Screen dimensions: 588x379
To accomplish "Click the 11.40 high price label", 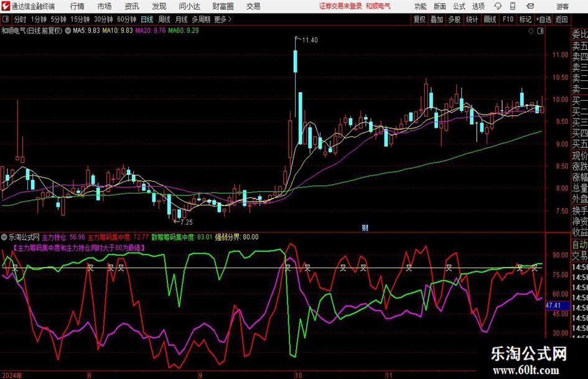I will (310, 40).
